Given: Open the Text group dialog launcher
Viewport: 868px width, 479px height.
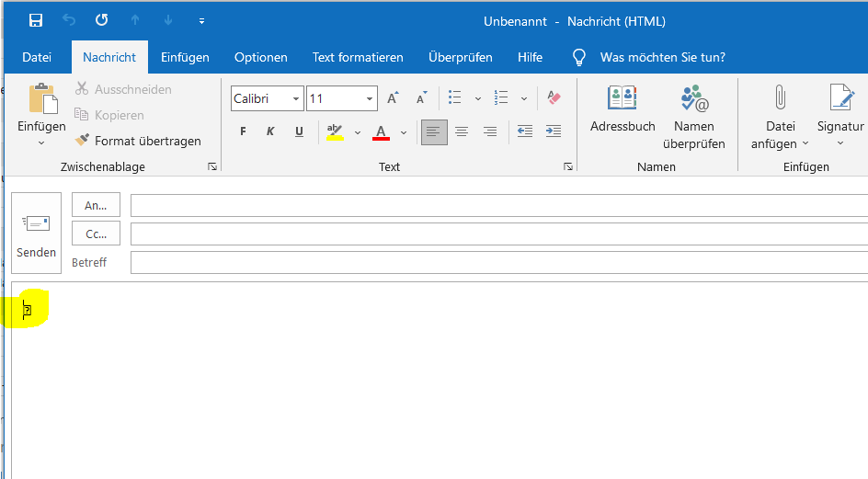Looking at the screenshot, I should (x=568, y=166).
